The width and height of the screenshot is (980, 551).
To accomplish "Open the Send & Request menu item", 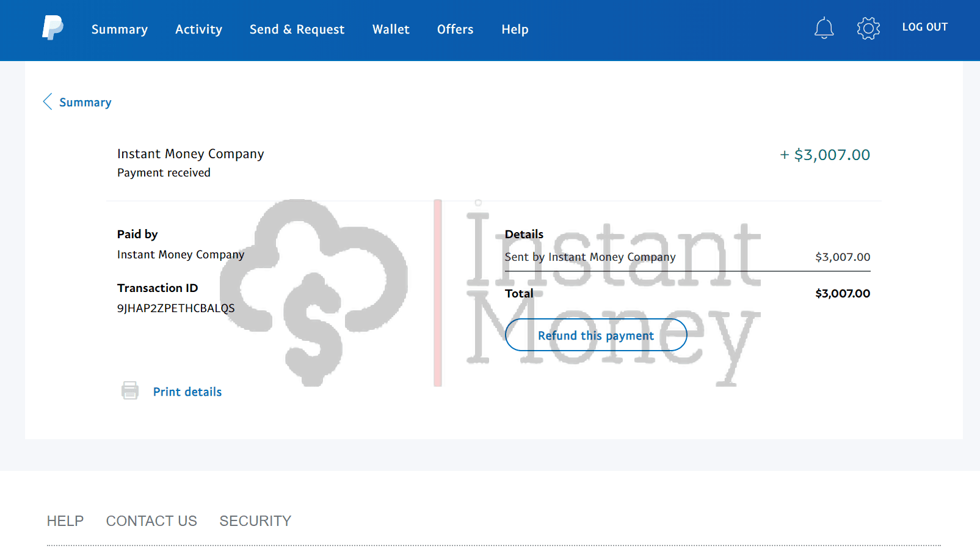I will click(297, 29).
